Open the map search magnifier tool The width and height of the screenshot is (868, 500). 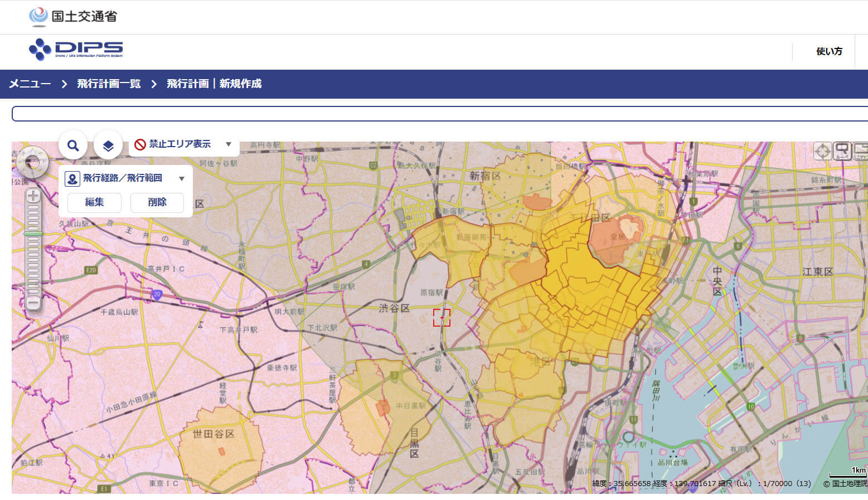[73, 145]
